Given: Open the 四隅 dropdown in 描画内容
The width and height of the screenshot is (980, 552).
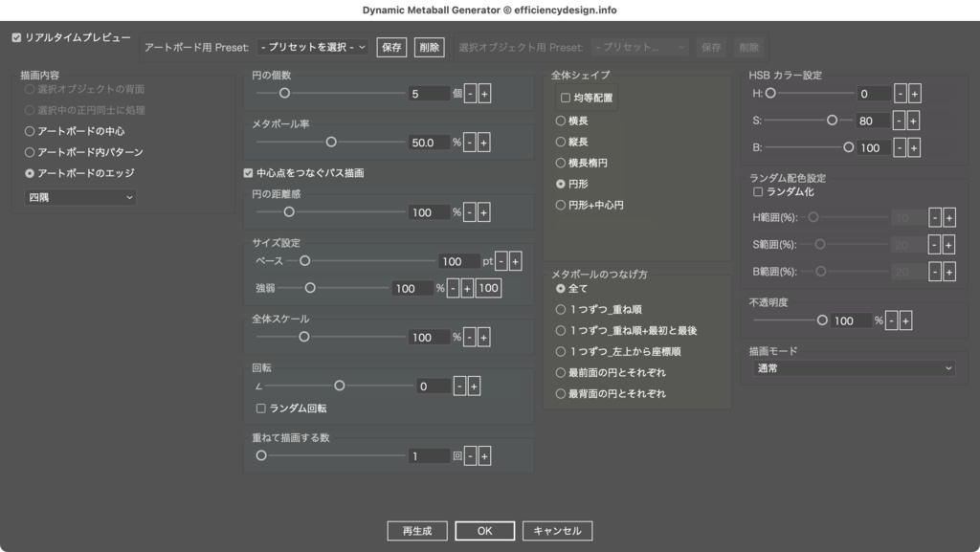Looking at the screenshot, I should pyautogui.click(x=79, y=197).
